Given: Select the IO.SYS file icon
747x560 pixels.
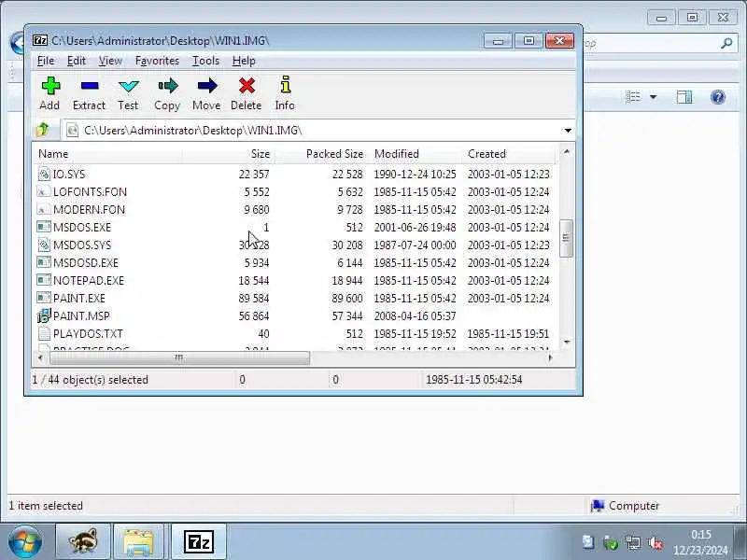Looking at the screenshot, I should (x=44, y=175).
